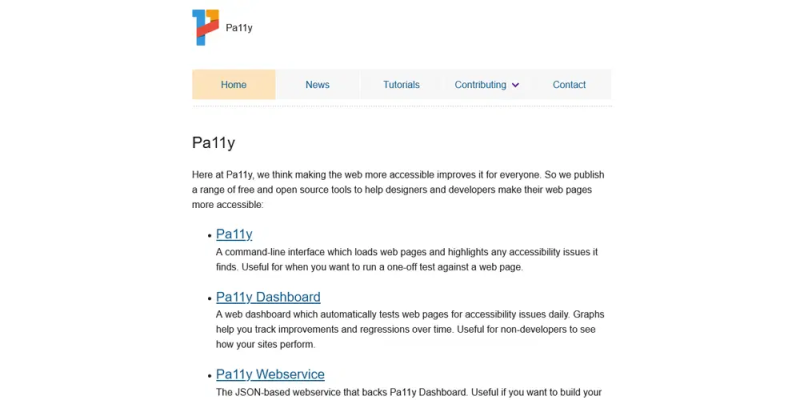This screenshot has height=400, width=800.
Task: Open the News navigation item
Action: click(x=317, y=85)
